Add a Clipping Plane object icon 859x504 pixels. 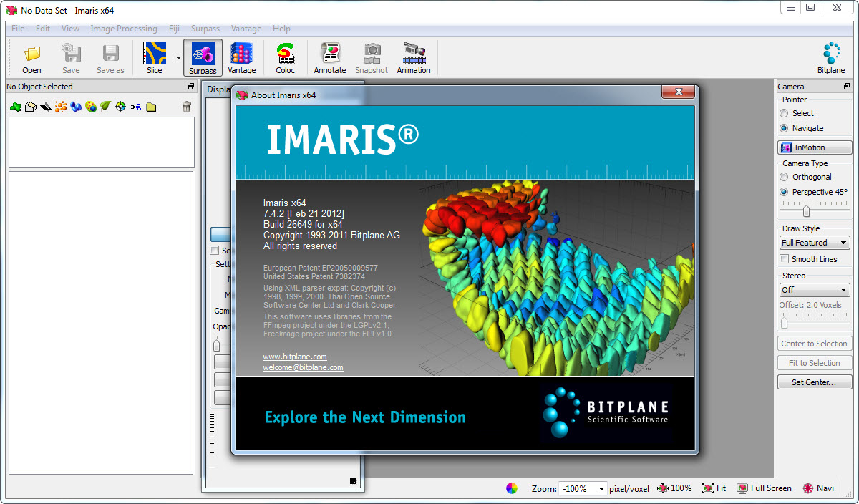coord(30,107)
